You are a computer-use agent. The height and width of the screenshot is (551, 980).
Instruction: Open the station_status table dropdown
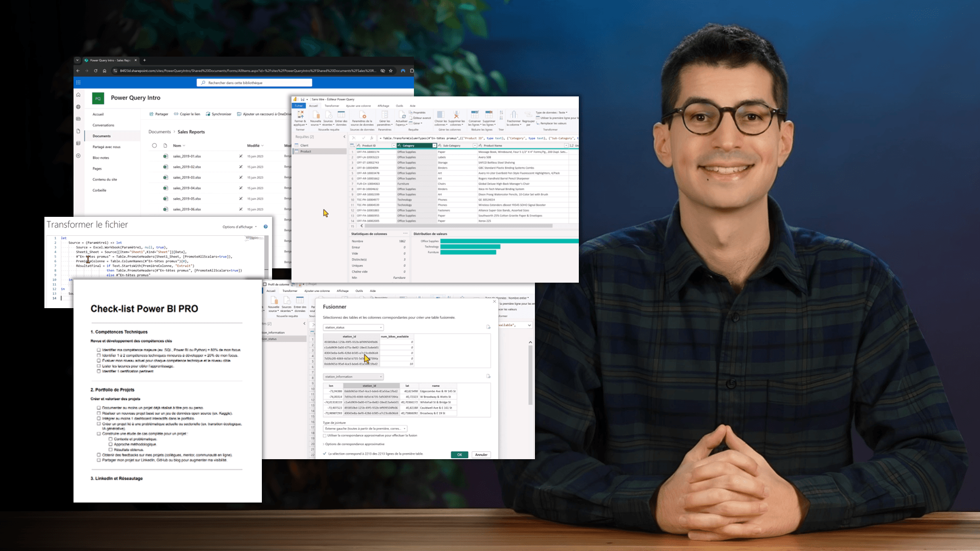pos(353,328)
